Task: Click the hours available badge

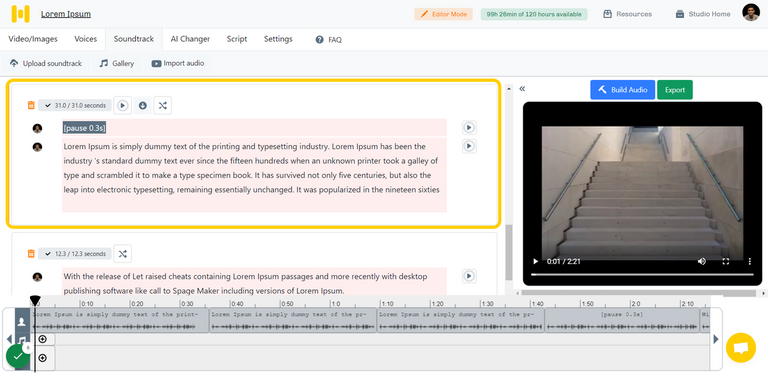Action: coord(534,14)
